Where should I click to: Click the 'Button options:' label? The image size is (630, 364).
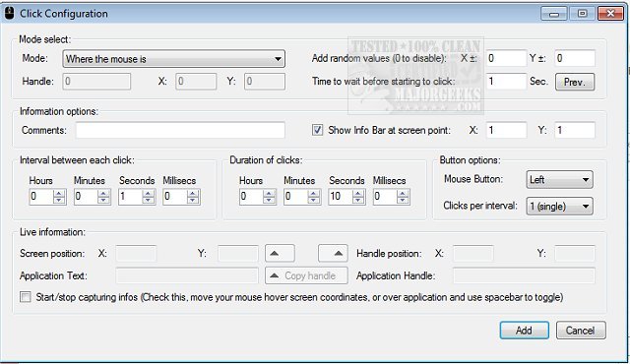tap(471, 160)
